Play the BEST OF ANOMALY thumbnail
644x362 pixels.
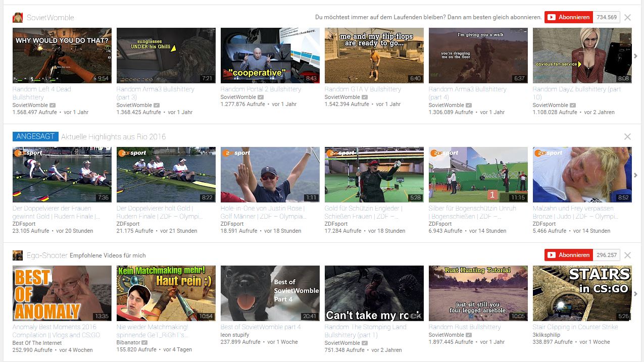coord(62,293)
